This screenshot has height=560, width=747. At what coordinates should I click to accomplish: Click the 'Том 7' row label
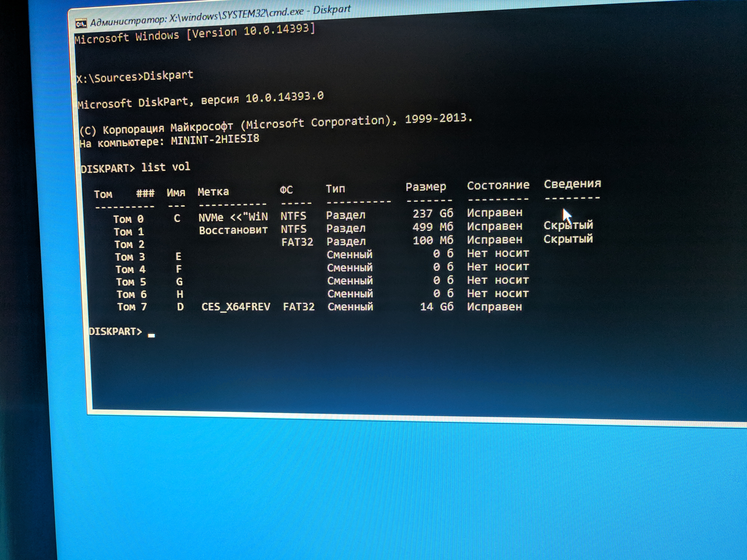[x=132, y=307]
